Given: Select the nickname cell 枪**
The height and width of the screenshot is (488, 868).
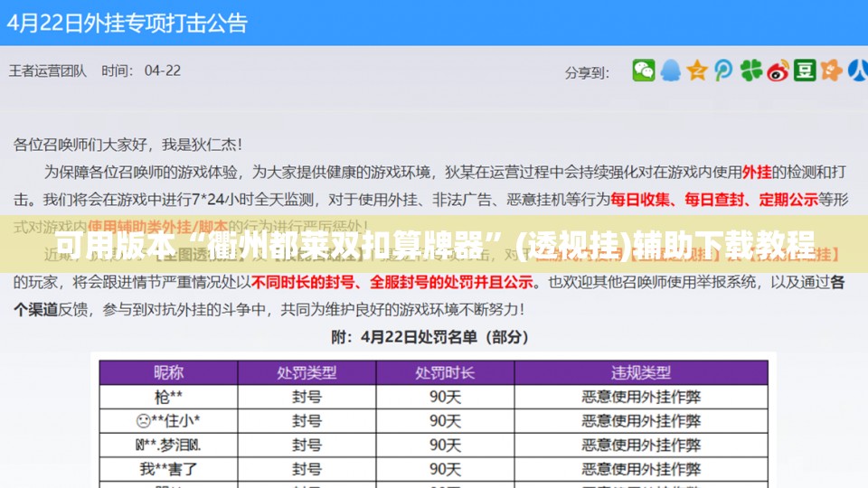Looking at the screenshot, I should [168, 397].
